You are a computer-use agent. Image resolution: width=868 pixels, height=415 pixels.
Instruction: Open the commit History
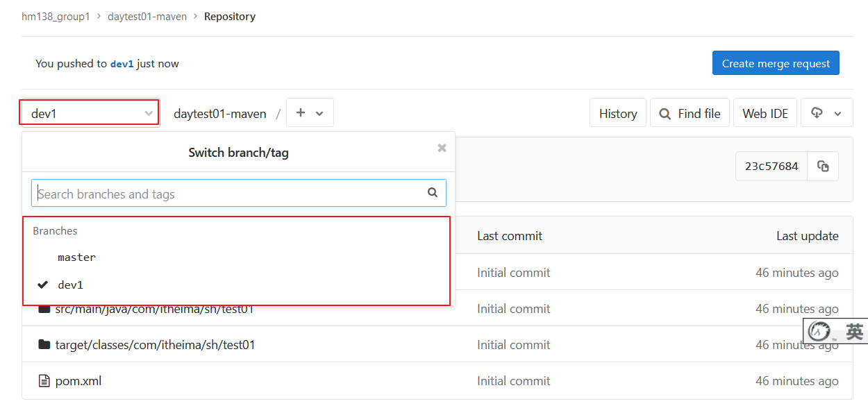pyautogui.click(x=617, y=113)
